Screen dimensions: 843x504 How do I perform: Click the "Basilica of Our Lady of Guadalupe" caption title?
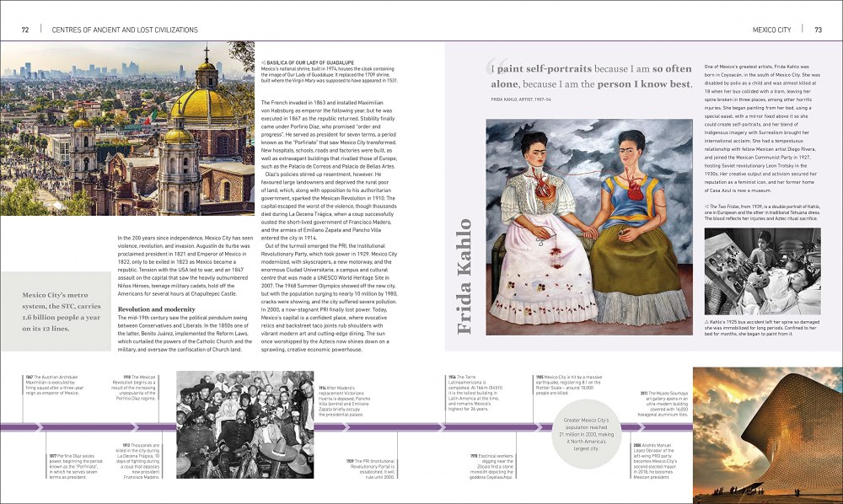(x=309, y=63)
